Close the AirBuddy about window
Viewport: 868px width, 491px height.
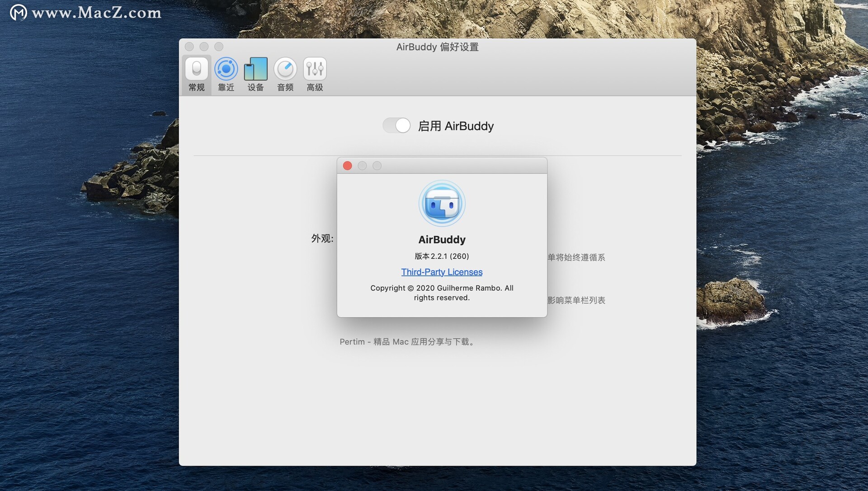click(347, 165)
